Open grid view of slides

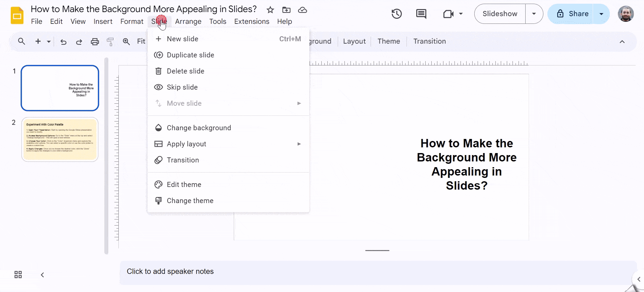(18, 275)
